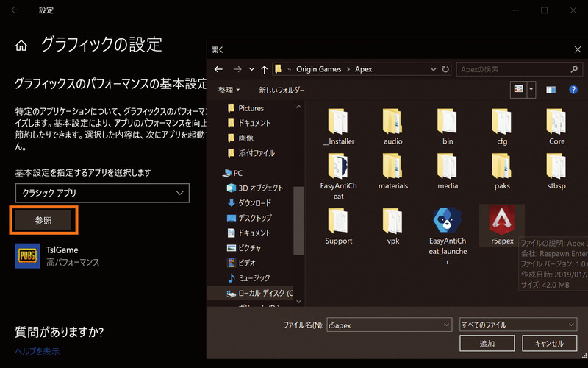Viewport: 588px width, 368px height.
Task: Click the 追加 button
Action: click(x=487, y=343)
